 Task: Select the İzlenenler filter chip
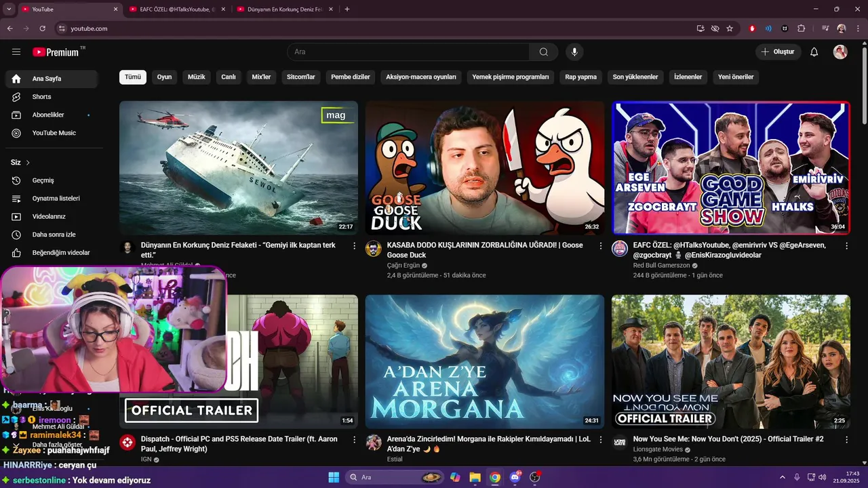(688, 77)
